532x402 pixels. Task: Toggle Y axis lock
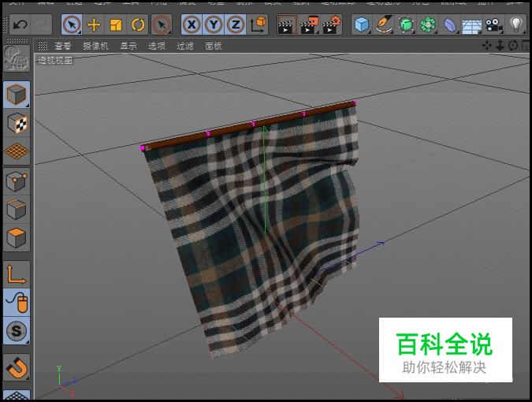(x=213, y=24)
